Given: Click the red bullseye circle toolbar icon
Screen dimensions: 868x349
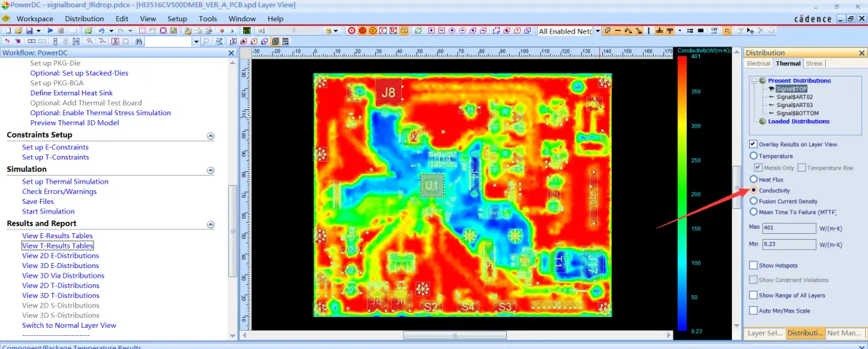Looking at the screenshot, I should coord(352,31).
